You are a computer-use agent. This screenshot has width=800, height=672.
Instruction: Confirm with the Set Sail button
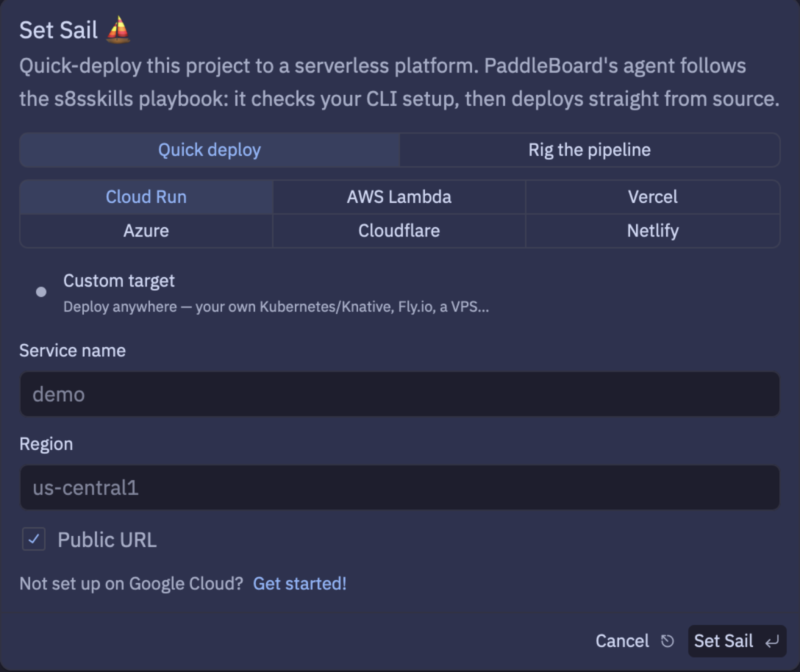pos(737,641)
